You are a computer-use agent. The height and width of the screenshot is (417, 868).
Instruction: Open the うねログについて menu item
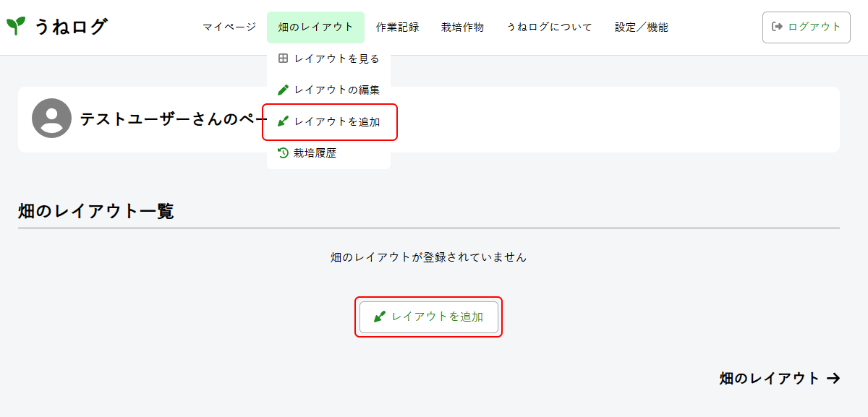[x=549, y=27]
